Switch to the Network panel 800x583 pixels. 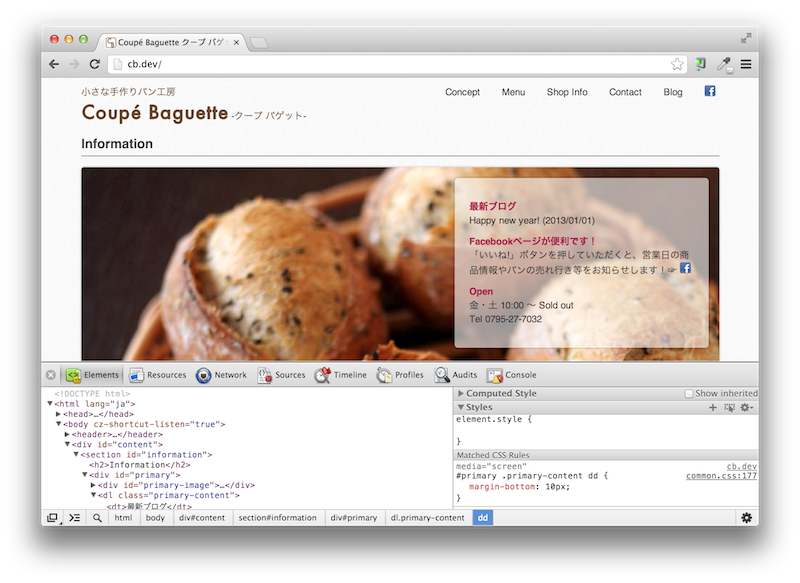[x=221, y=375]
